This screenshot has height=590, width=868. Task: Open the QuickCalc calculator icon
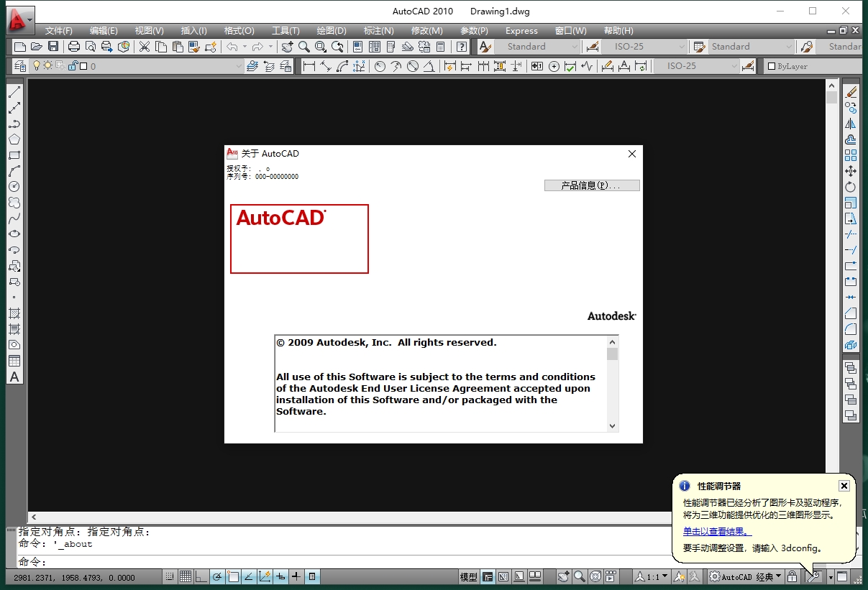pyautogui.click(x=441, y=47)
